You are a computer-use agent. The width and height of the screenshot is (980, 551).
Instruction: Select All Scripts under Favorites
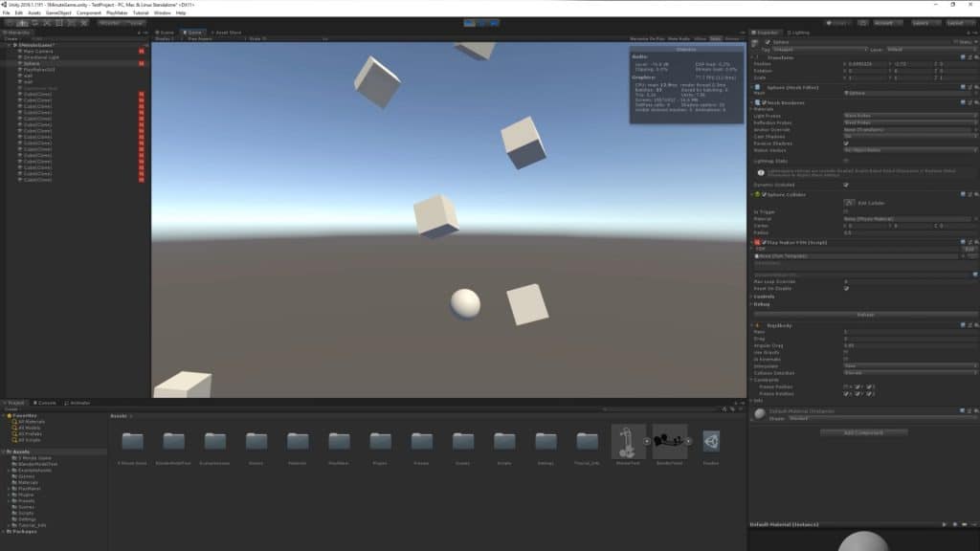click(30, 440)
